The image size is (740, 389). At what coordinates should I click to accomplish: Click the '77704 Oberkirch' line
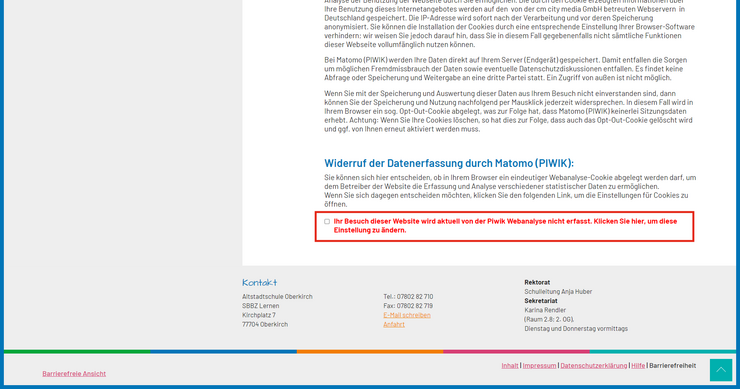[x=265, y=324]
